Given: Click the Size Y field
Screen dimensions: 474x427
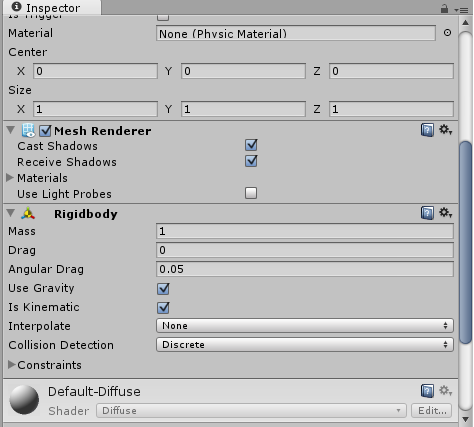Looking at the screenshot, I should [x=243, y=109].
